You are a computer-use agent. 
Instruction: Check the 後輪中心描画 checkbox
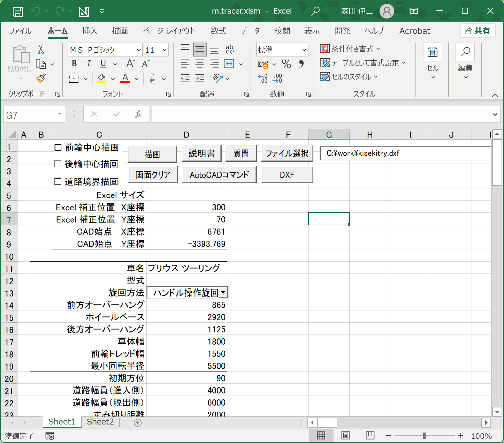tap(58, 164)
